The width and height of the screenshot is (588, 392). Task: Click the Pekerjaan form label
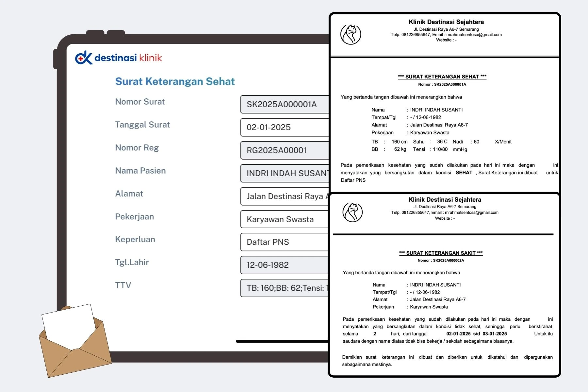(x=135, y=217)
